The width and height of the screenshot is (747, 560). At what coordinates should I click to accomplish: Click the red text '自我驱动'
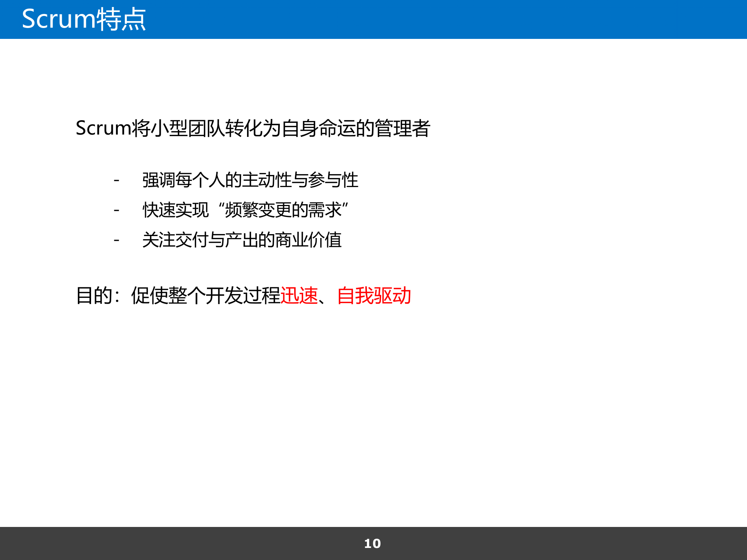(375, 296)
